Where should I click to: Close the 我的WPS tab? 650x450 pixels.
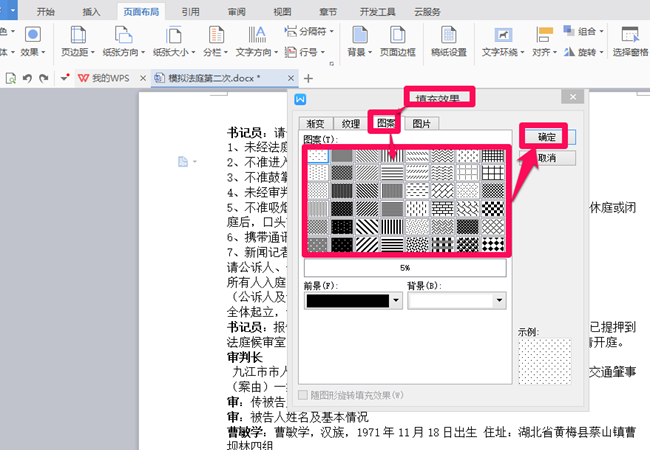click(x=143, y=78)
